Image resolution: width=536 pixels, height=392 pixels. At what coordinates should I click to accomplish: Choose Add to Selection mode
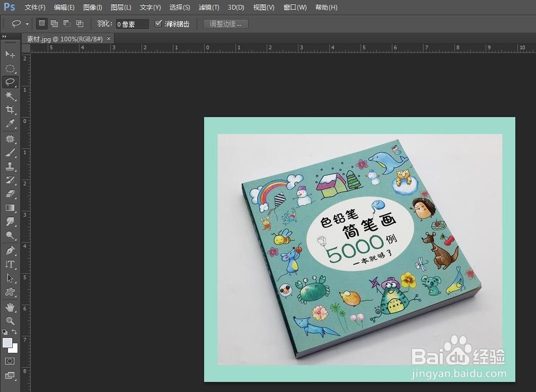click(55, 23)
